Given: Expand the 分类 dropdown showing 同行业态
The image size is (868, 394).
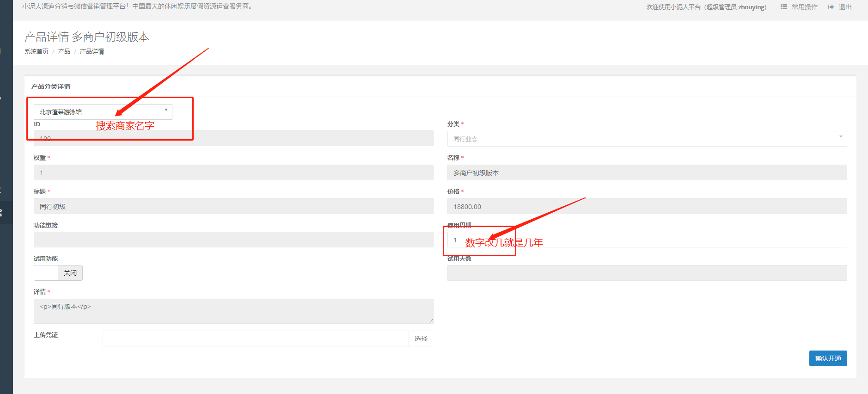Looking at the screenshot, I should tap(647, 139).
